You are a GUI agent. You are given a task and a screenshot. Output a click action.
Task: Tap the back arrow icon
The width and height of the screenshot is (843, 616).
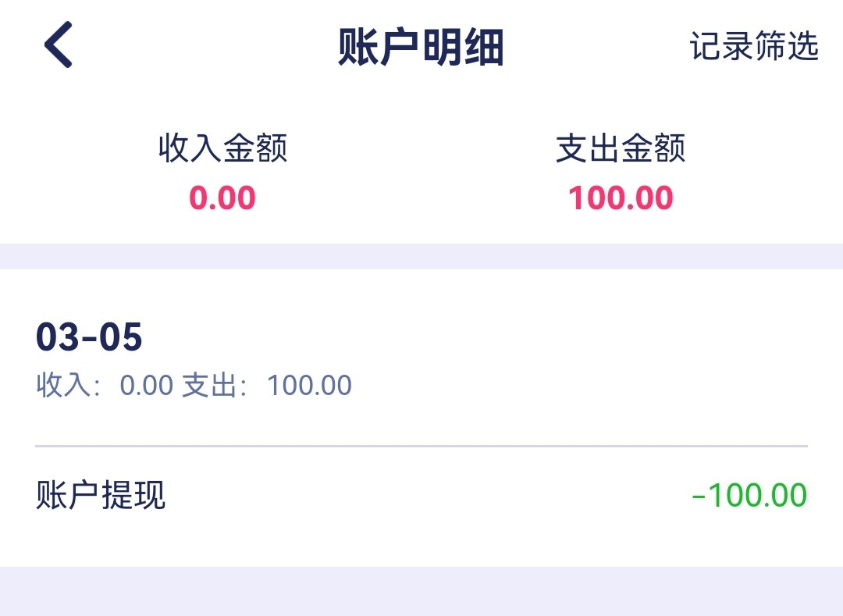pos(58,45)
